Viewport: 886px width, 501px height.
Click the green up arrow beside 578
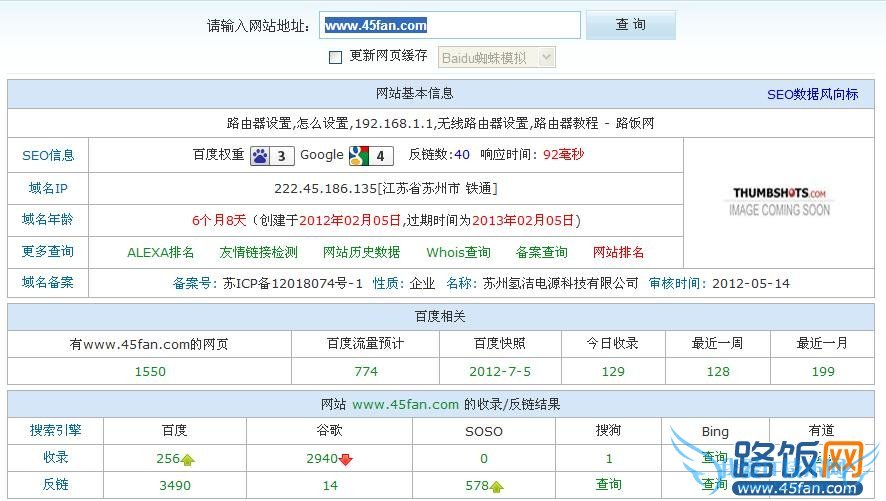pyautogui.click(x=497, y=486)
